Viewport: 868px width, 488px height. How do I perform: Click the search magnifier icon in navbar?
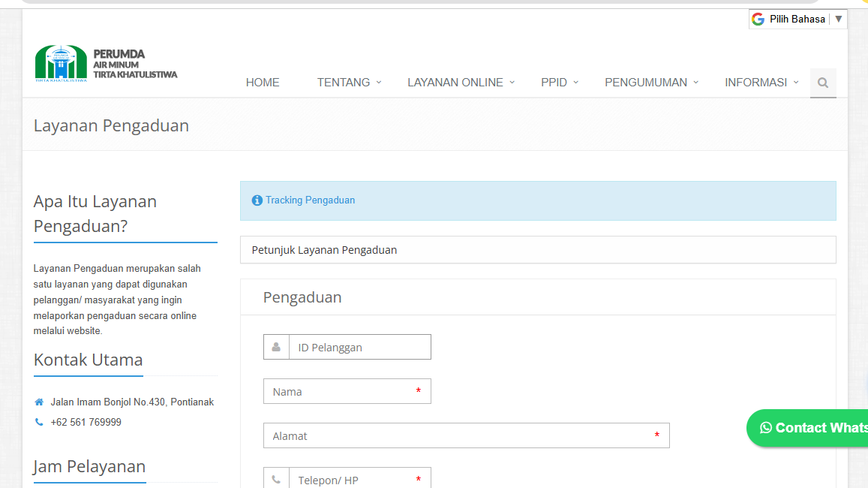pos(822,83)
